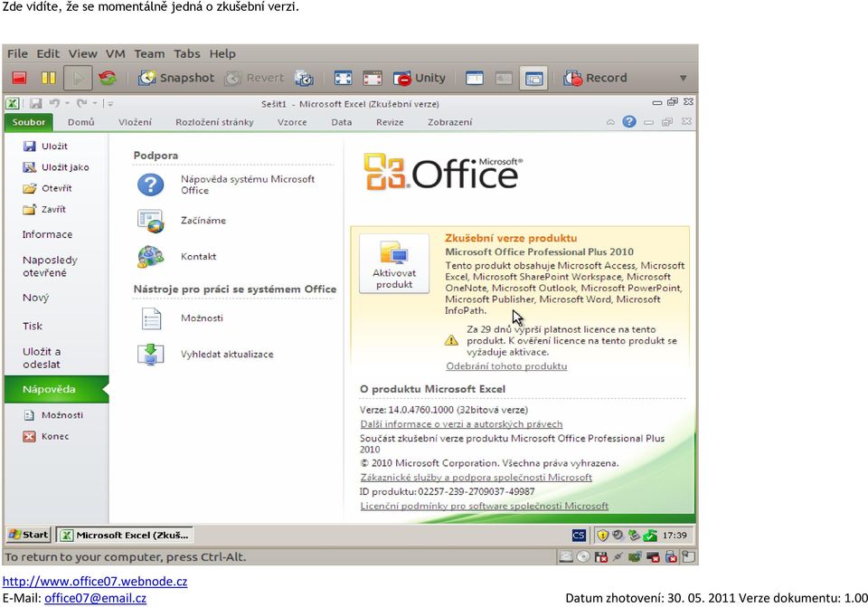Click the Revert toolbar button
Viewport: 868px width, 607px height.
click(x=255, y=78)
